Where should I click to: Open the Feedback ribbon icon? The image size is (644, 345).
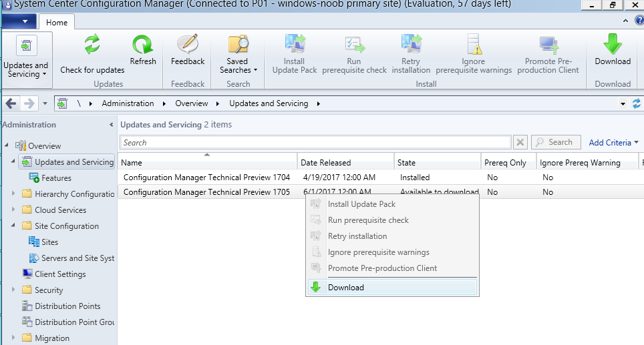188,44
